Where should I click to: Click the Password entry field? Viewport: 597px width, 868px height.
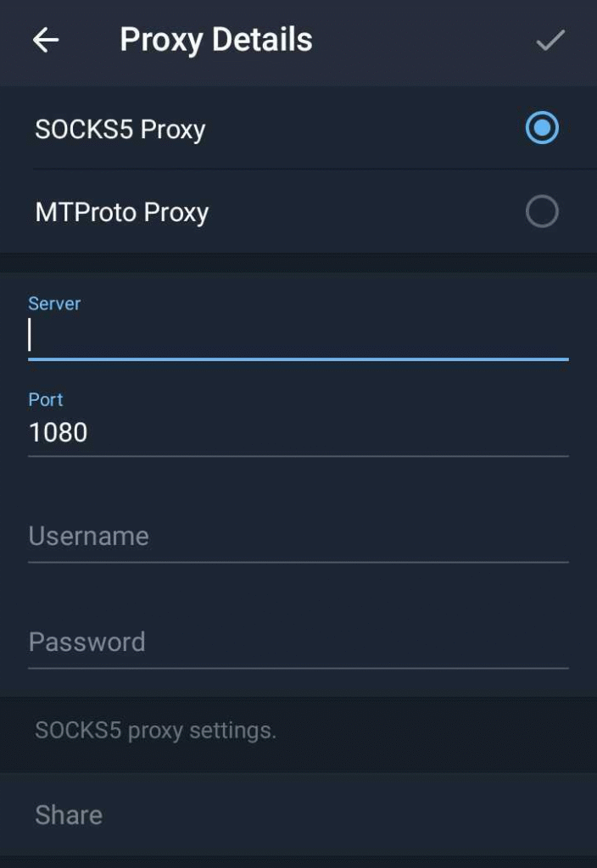[297, 642]
